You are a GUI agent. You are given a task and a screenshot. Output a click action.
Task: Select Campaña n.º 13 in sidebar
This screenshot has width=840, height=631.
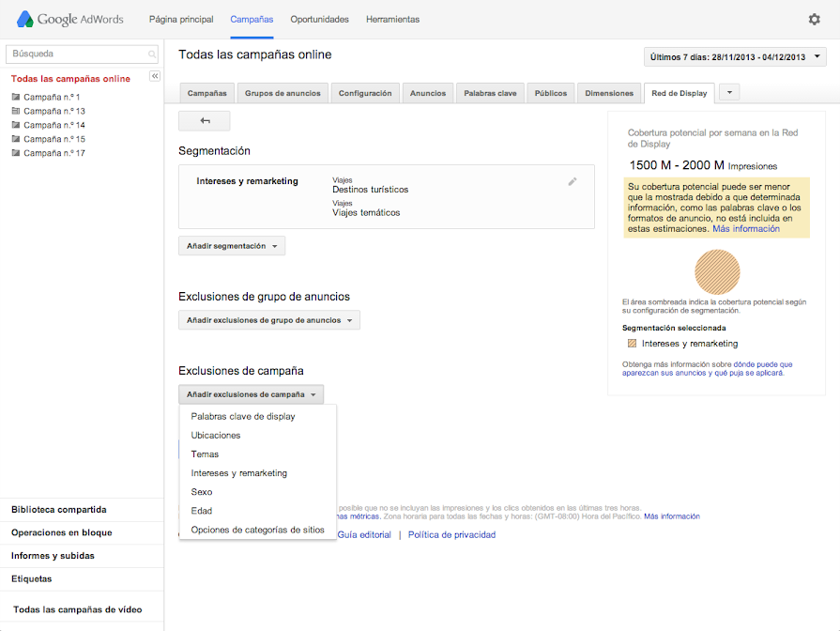coord(53,111)
